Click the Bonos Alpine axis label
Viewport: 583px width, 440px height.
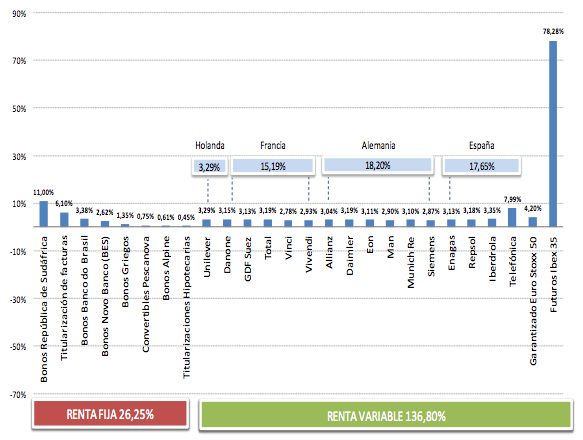pyautogui.click(x=166, y=268)
